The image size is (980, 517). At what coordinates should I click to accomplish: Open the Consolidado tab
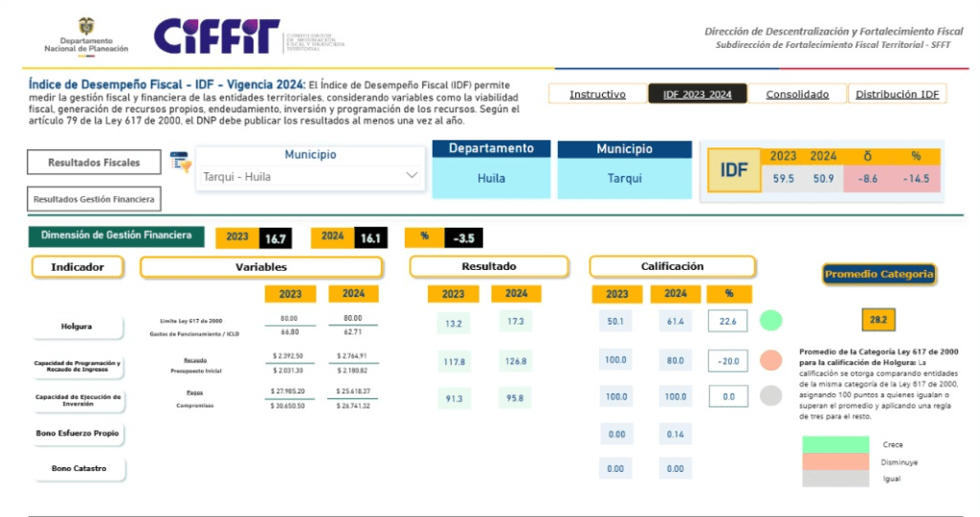(797, 94)
